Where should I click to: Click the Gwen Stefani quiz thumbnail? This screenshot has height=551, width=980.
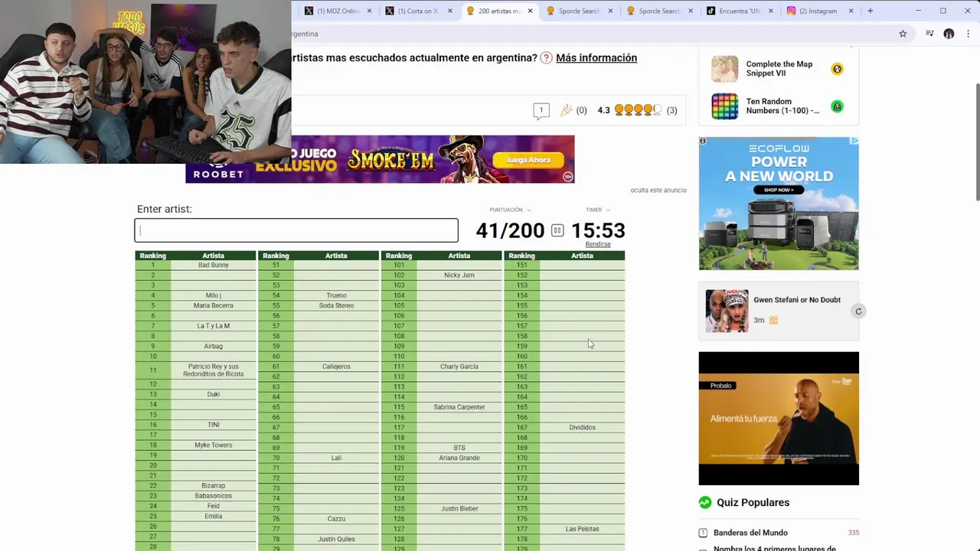tap(727, 311)
